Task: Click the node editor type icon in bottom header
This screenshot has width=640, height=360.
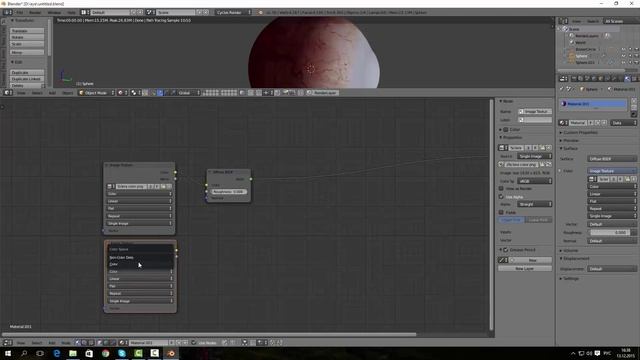Action: tap(8, 343)
